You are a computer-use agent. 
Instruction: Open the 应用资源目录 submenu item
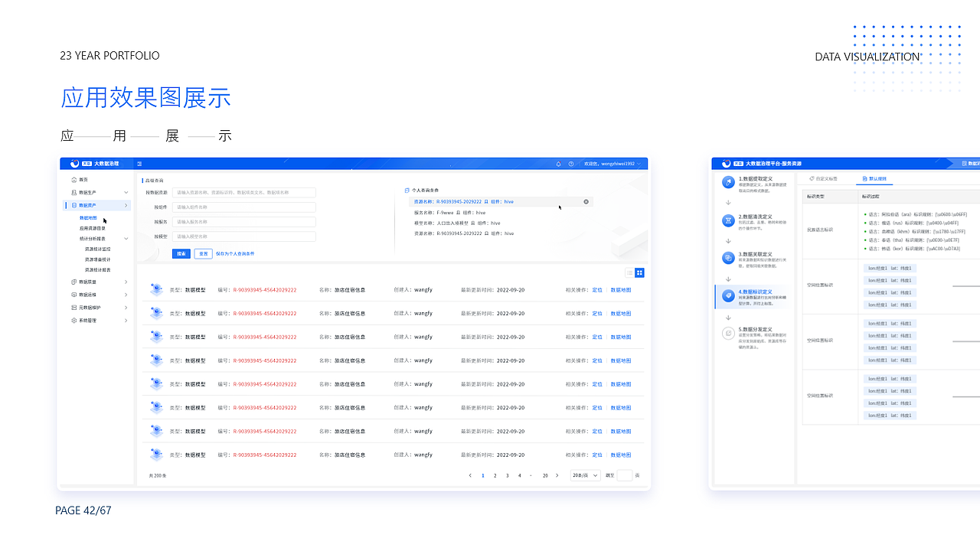93,228
